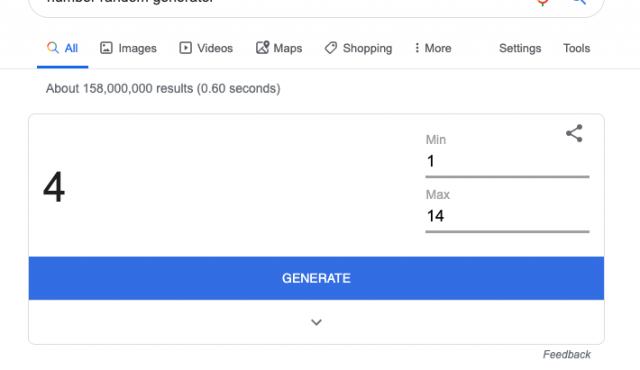Expand the generator card with the chevron

pyautogui.click(x=316, y=322)
